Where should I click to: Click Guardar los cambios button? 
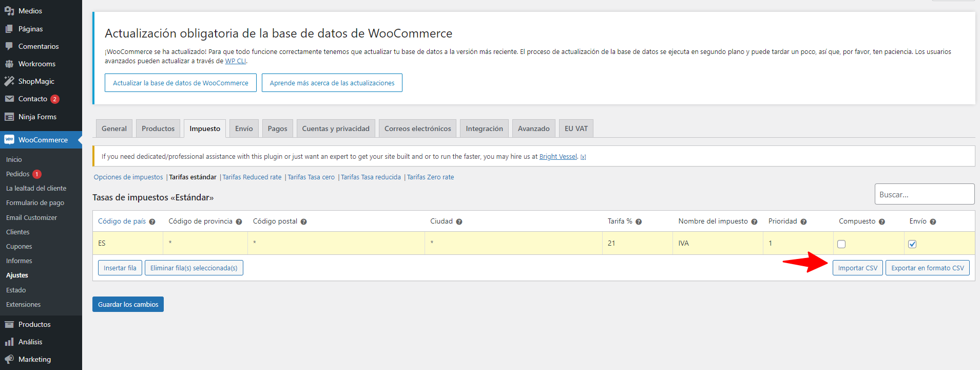128,304
